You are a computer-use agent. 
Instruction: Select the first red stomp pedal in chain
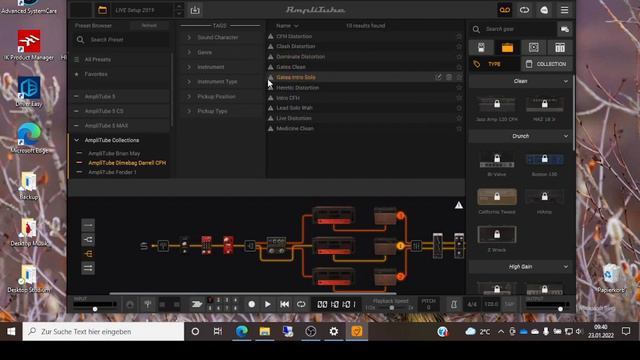click(x=207, y=245)
